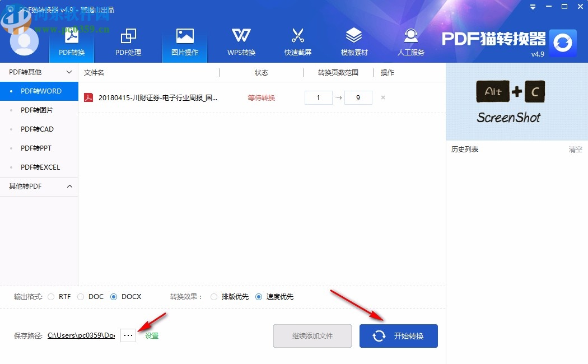The height and width of the screenshot is (364, 588).
Task: Enable 排版优先 conversion mode
Action: pos(213,297)
